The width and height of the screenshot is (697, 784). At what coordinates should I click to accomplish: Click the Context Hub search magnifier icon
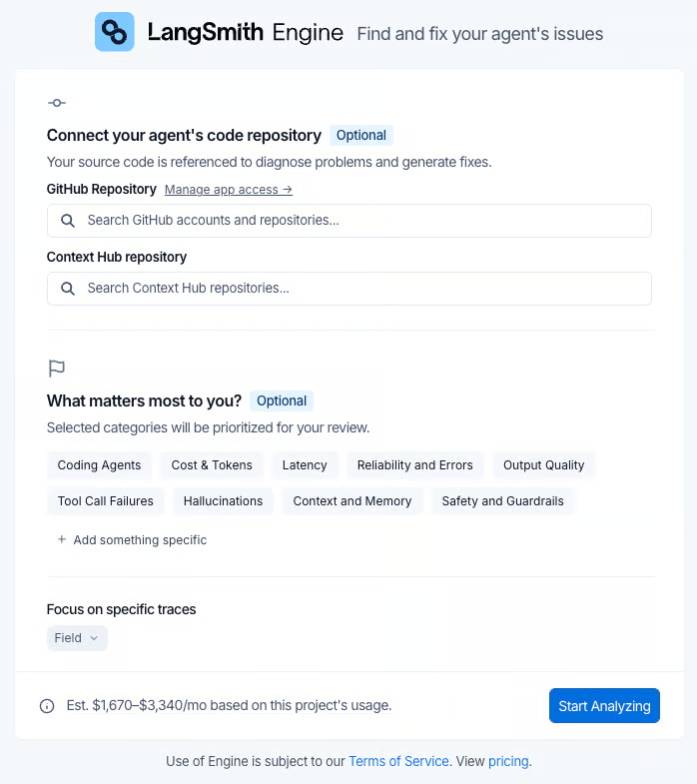click(x=68, y=289)
